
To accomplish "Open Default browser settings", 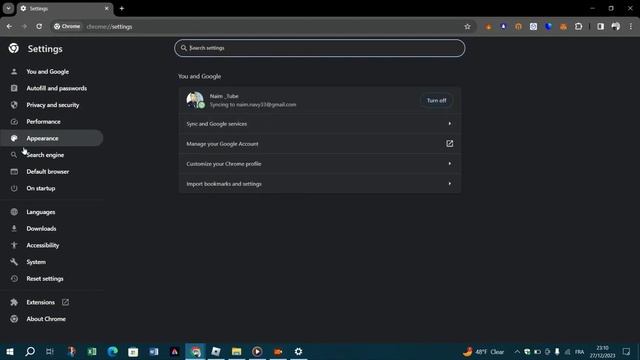I will pyautogui.click(x=48, y=172).
